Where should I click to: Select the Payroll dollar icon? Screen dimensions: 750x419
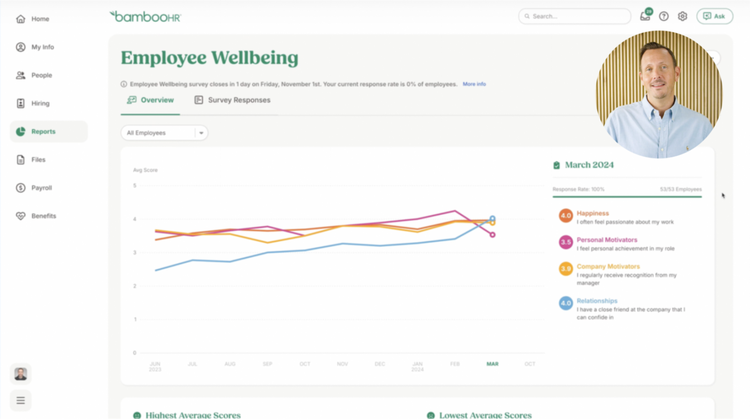point(21,188)
